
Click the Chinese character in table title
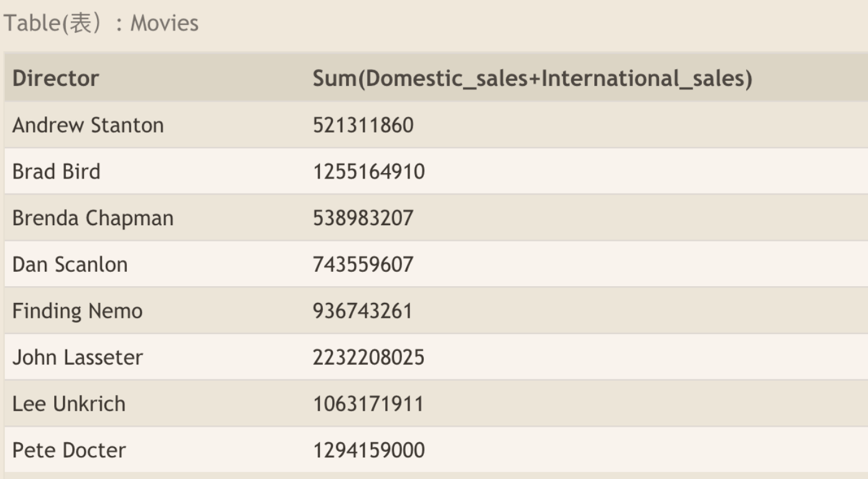coord(81,23)
